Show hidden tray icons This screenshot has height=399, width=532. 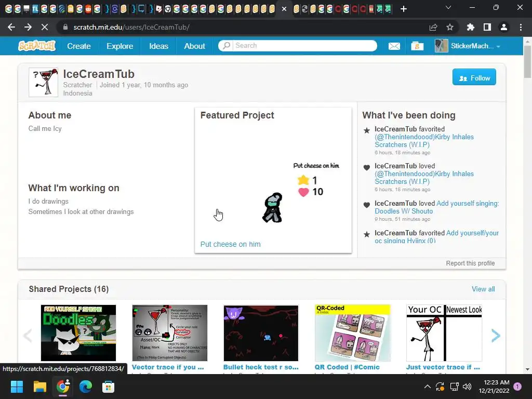point(428,387)
